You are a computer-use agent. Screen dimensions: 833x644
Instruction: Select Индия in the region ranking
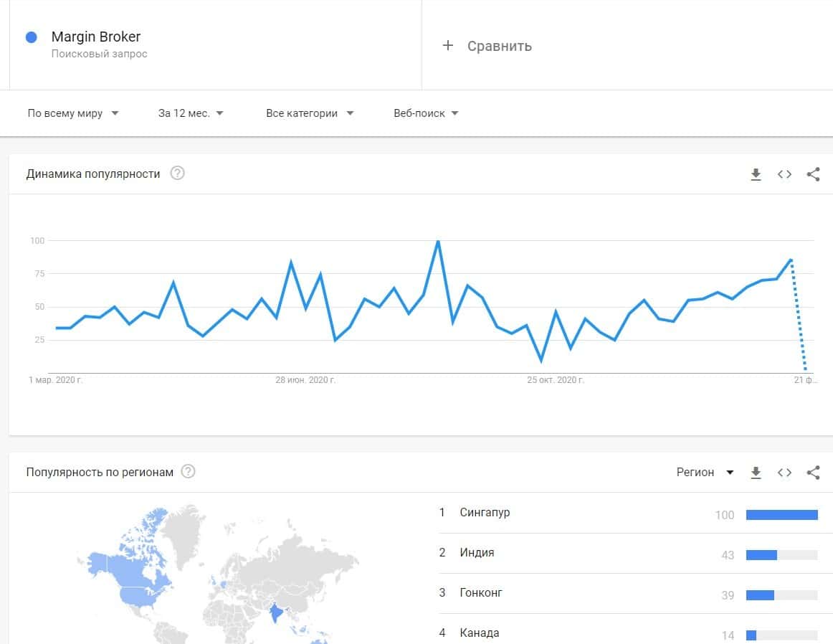477,553
